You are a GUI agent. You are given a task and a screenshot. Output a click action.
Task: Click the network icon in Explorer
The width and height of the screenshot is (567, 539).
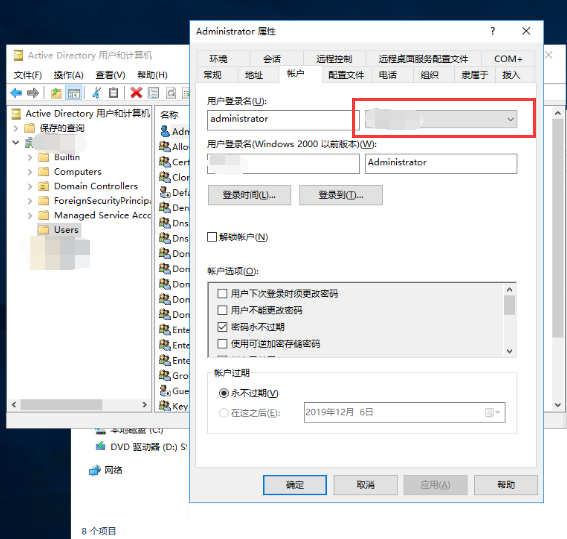coord(95,470)
